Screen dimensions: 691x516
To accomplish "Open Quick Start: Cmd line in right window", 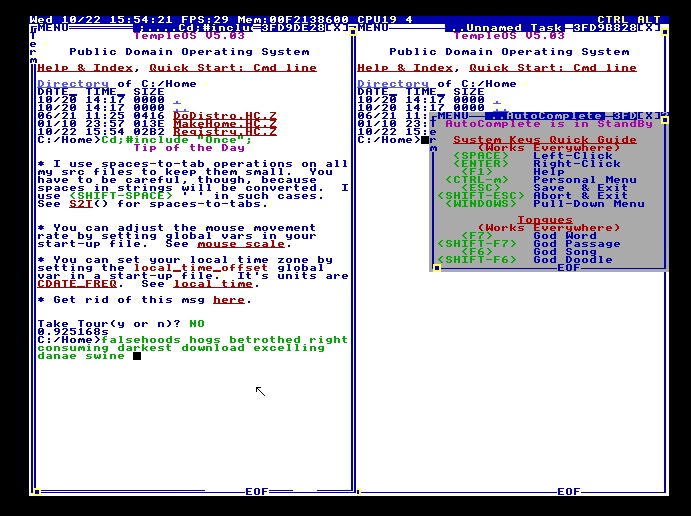I will (553, 68).
